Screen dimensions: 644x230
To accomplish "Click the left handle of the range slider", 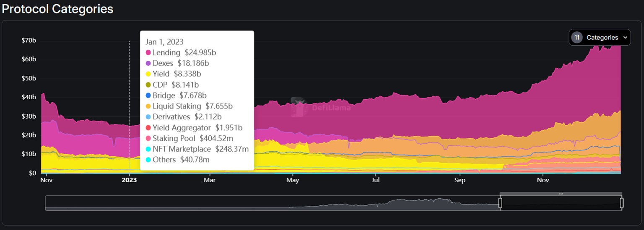I will coord(500,203).
